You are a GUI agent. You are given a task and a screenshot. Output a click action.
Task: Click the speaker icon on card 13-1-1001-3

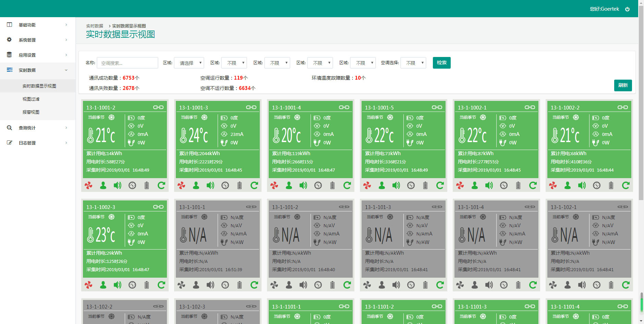tap(210, 185)
